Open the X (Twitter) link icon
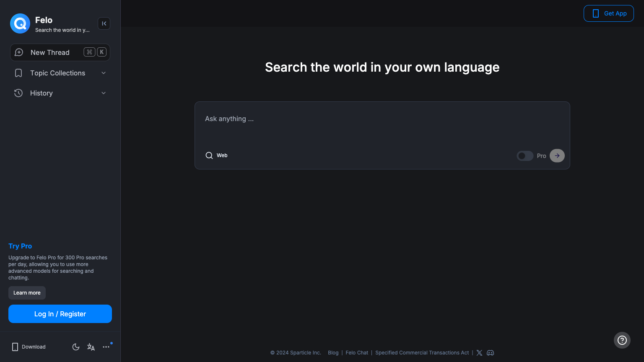644x362 pixels. (x=479, y=353)
